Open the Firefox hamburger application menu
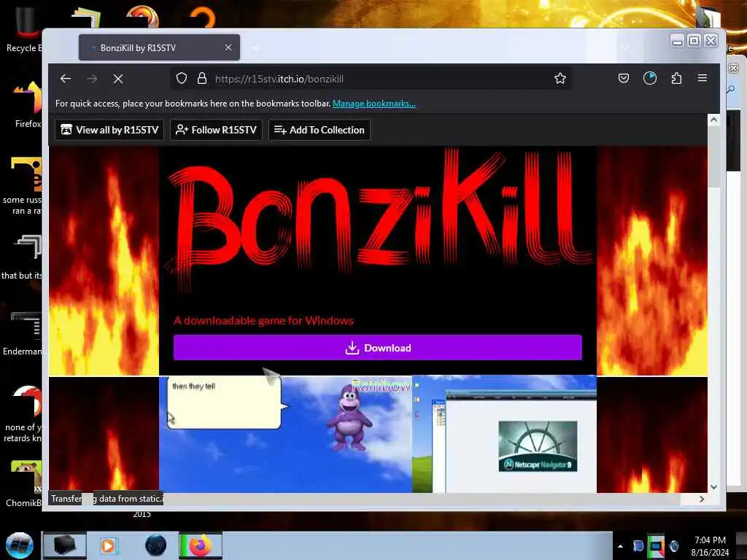Viewport: 747px width, 560px height. (x=703, y=77)
